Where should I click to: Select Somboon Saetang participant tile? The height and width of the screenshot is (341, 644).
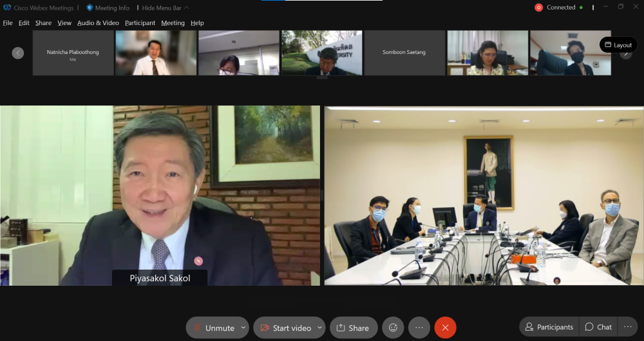[x=404, y=53]
